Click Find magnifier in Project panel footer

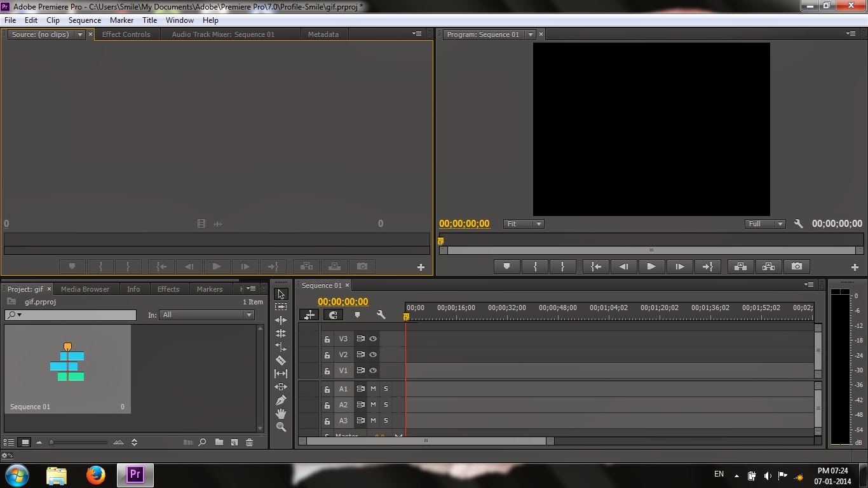[202, 442]
